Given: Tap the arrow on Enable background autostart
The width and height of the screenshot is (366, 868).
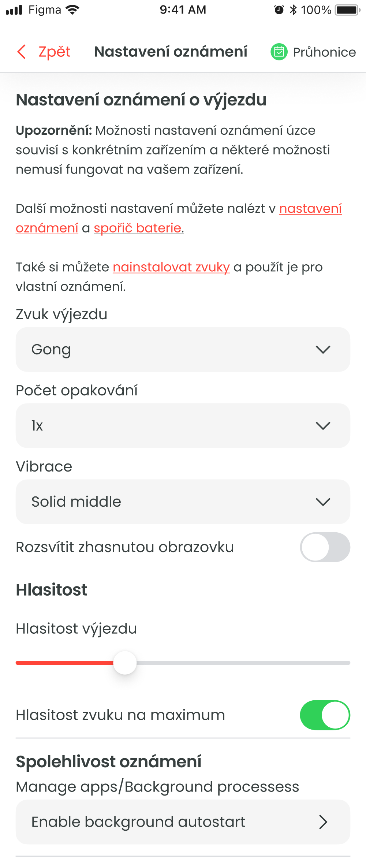Looking at the screenshot, I should coord(323,822).
